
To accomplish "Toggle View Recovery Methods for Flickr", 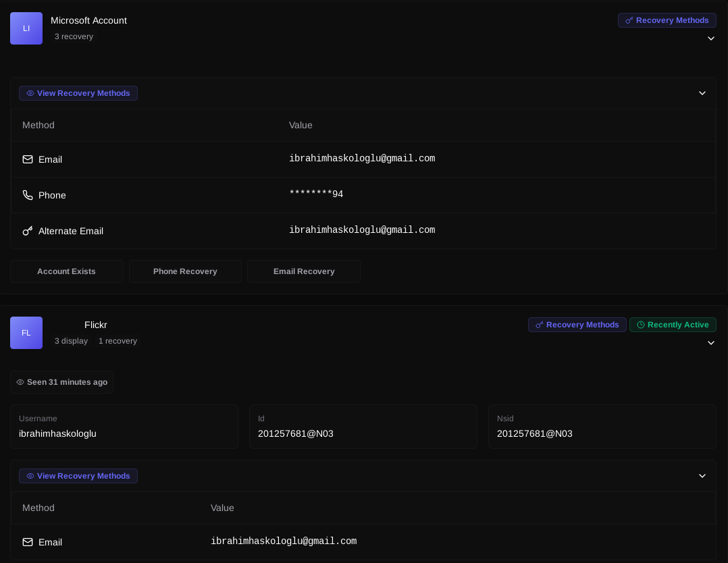I will [78, 476].
